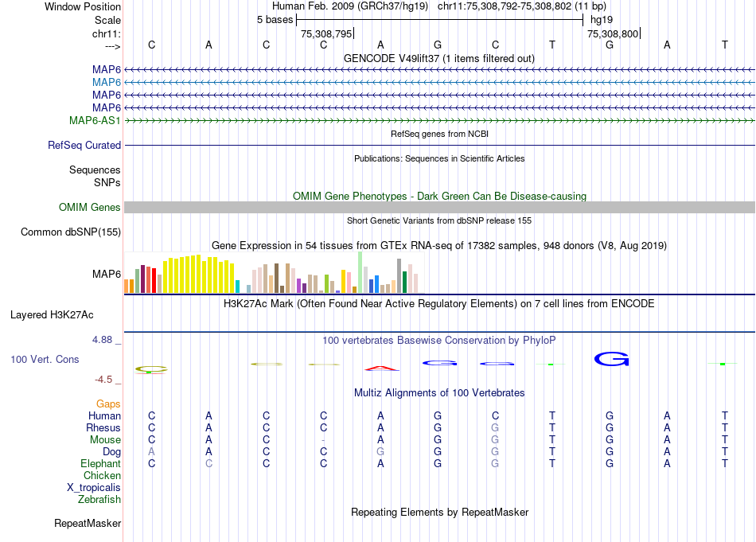The image size is (756, 542).
Task: Click the chr11:75,308,792-75,308,802 range text
Action: tap(522, 6)
